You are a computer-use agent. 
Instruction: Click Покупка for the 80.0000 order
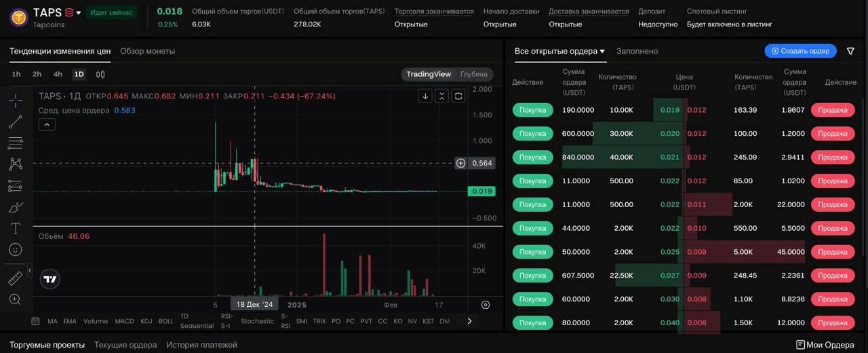[x=533, y=322]
